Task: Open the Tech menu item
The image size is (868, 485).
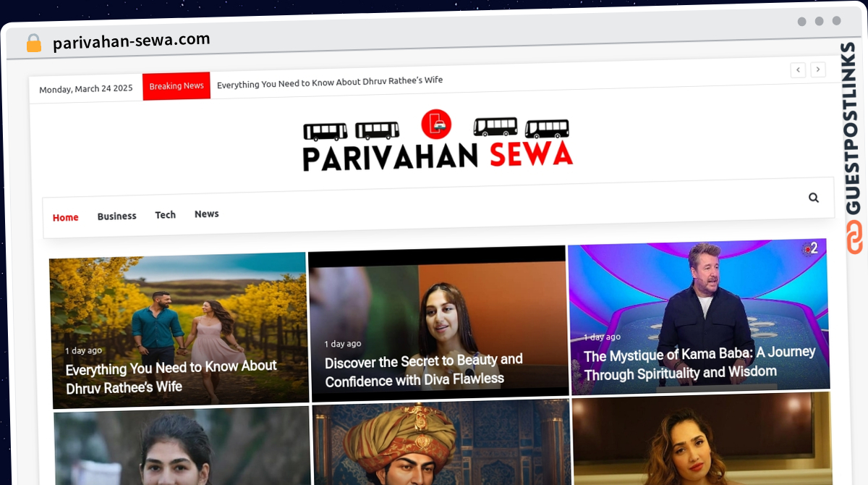Action: [166, 214]
